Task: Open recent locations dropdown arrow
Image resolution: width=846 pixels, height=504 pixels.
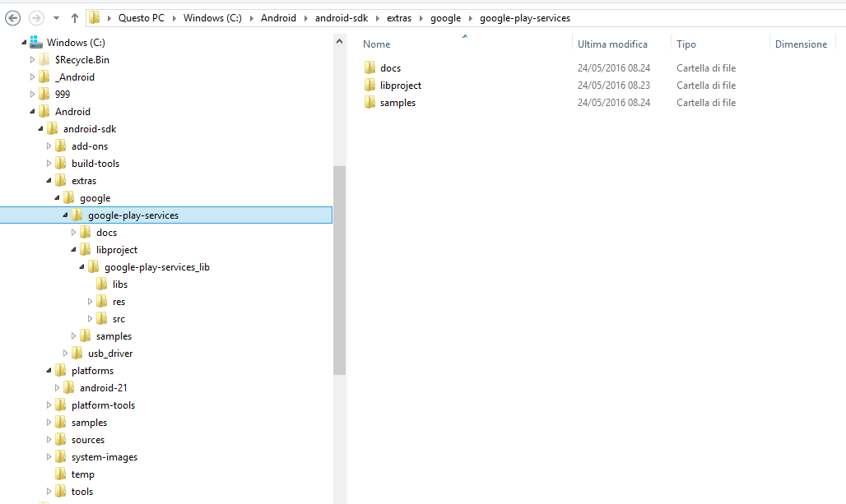Action: 56,18
